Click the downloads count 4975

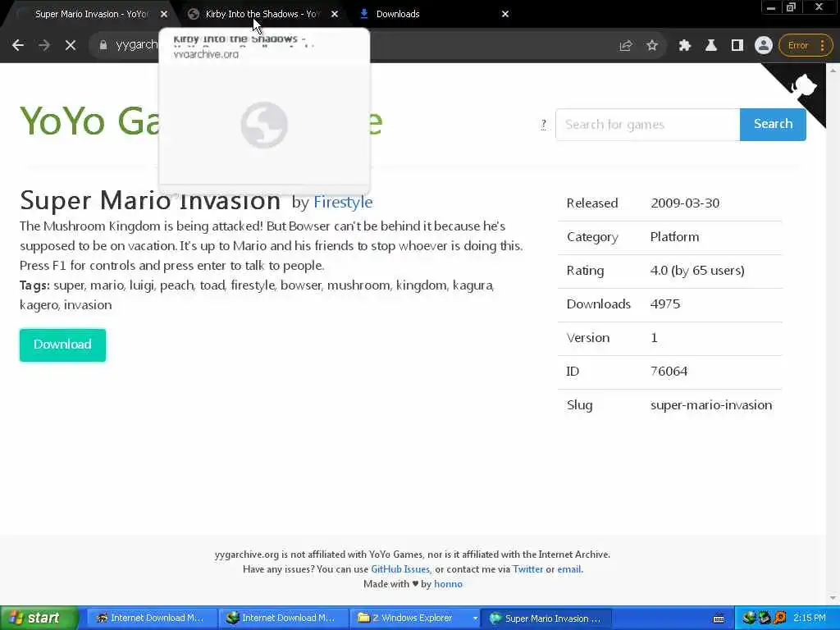pyautogui.click(x=664, y=304)
